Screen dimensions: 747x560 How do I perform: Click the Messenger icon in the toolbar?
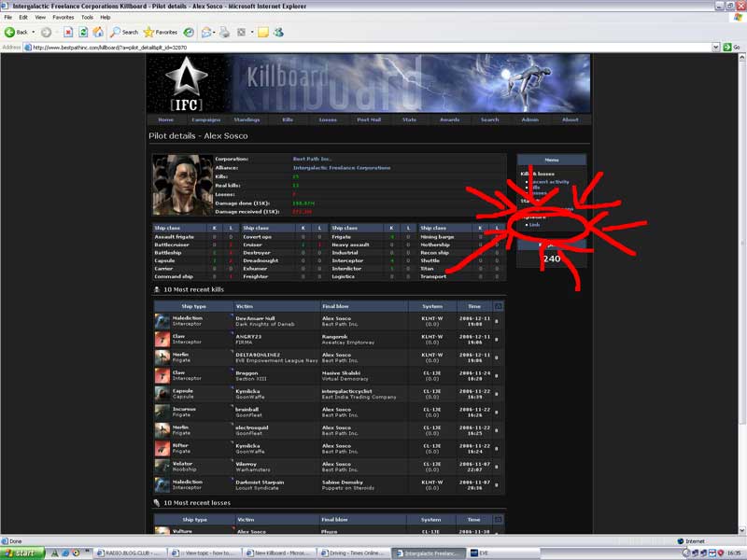click(278, 33)
